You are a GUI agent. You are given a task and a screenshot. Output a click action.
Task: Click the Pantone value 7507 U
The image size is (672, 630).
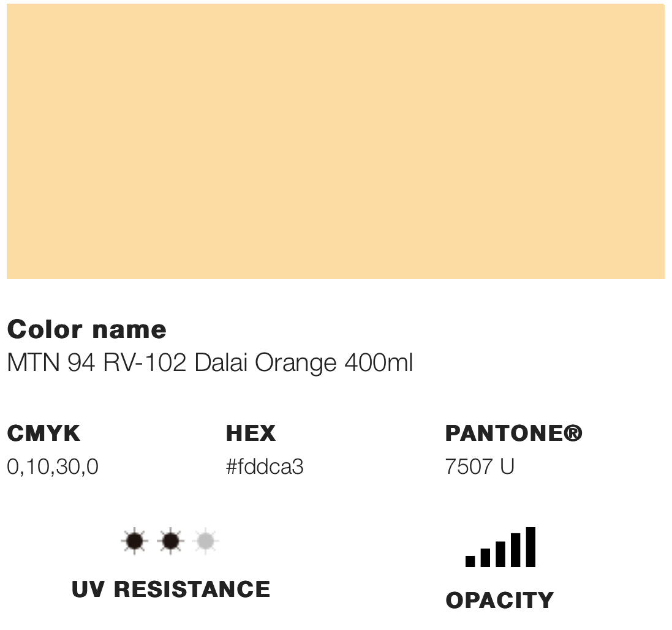(x=480, y=467)
